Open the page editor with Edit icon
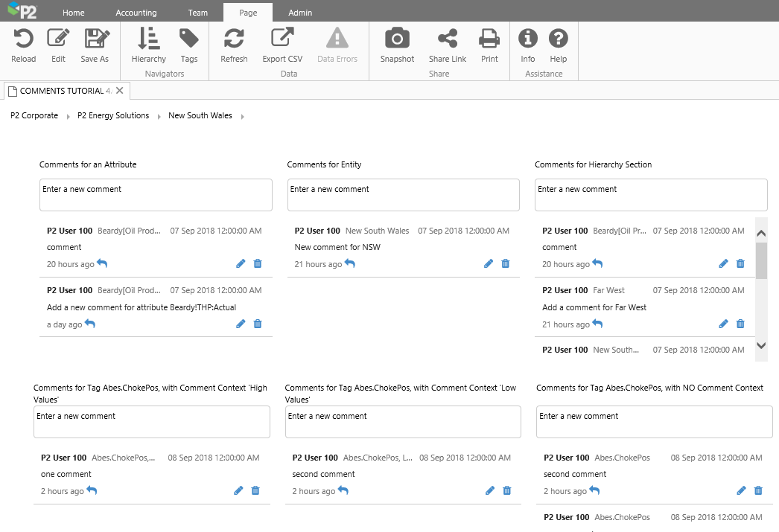The image size is (779, 532). 58,39
